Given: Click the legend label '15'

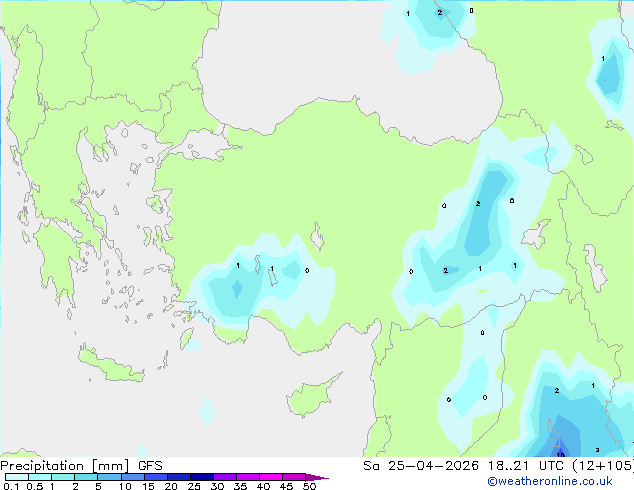Looking at the screenshot, I should coord(148,486).
